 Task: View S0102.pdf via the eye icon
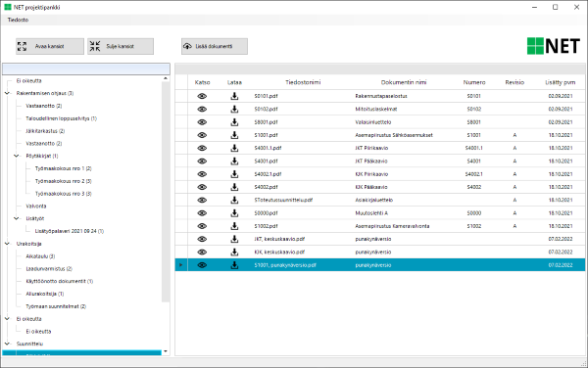click(x=202, y=110)
